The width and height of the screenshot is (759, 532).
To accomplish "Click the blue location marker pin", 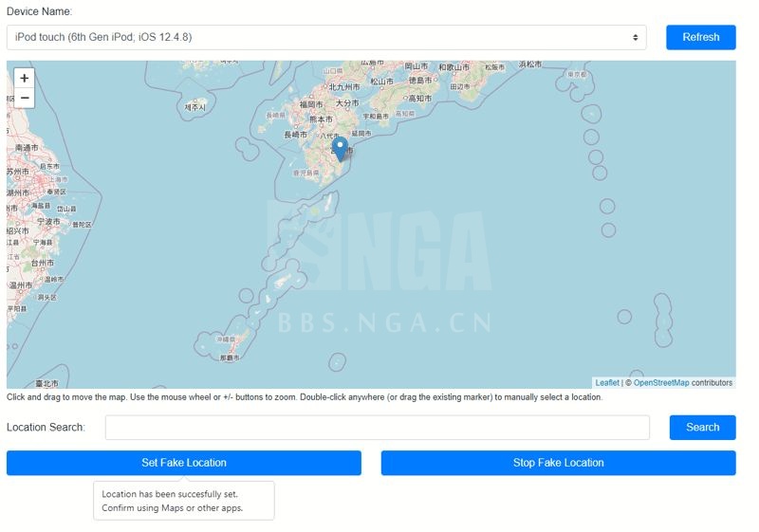I will coord(341,149).
